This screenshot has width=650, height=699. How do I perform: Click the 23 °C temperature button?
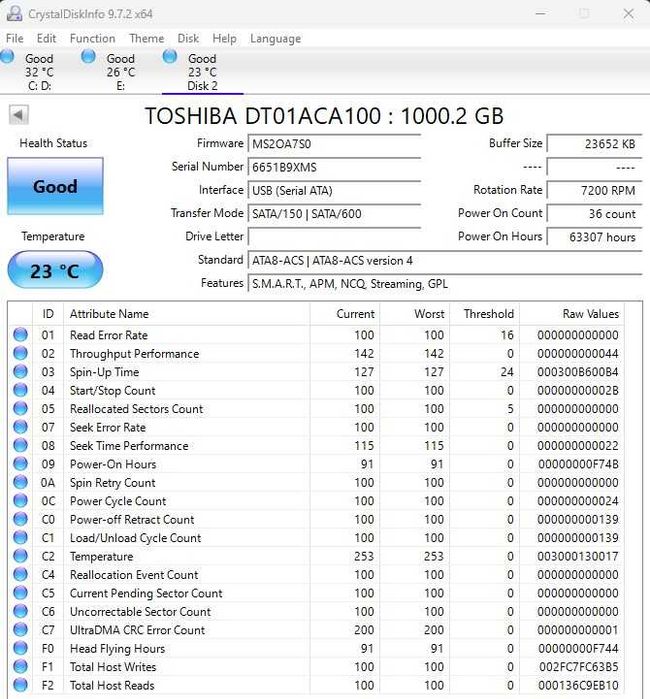(55, 270)
